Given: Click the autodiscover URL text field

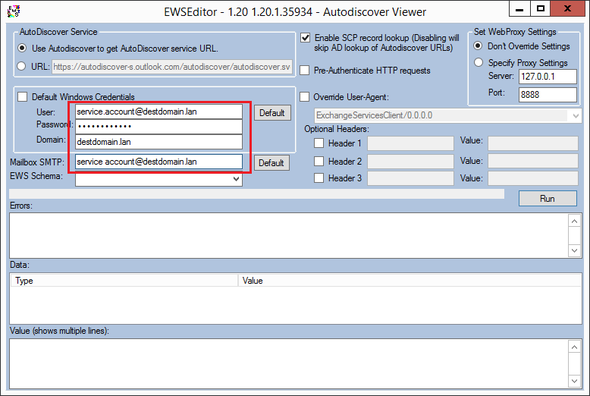Looking at the screenshot, I should (172, 67).
